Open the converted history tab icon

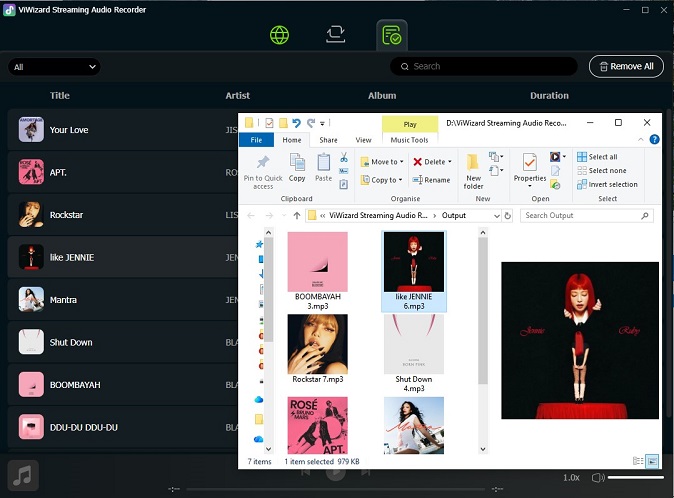point(392,35)
